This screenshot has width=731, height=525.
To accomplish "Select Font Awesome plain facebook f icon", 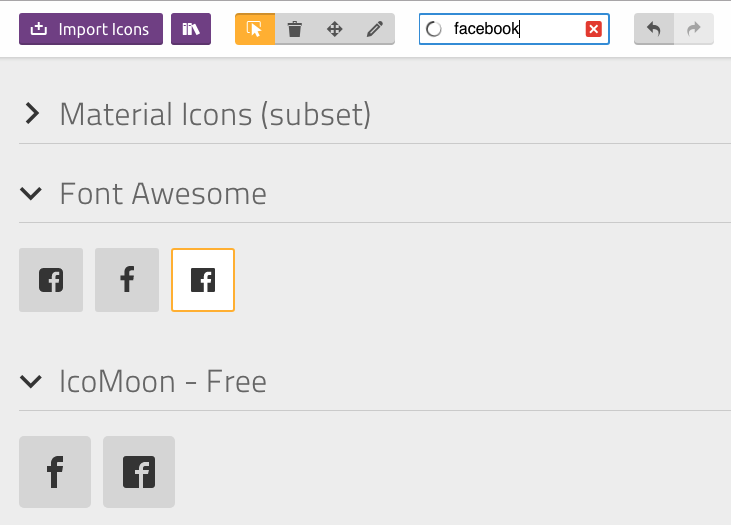I will pos(127,280).
